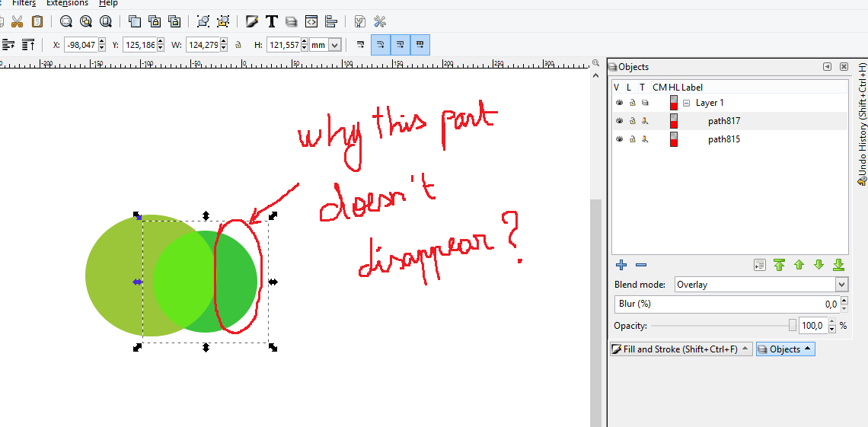Open the mm units dropdown
The width and height of the screenshot is (868, 427).
(334, 45)
